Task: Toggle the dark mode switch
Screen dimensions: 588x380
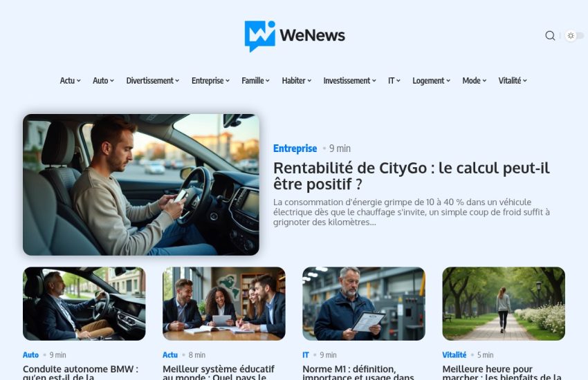Action: click(574, 35)
